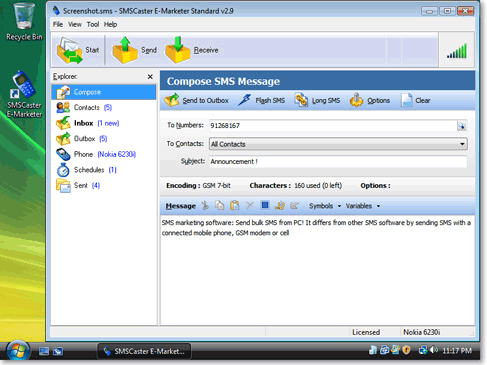Click the Subject input field
The width and height of the screenshot is (487, 365).
(x=338, y=162)
